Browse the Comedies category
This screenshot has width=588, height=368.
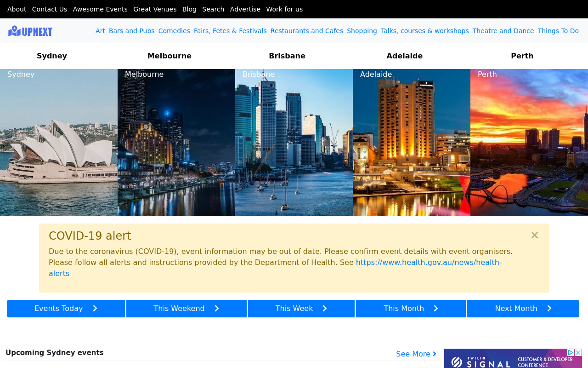click(x=174, y=31)
